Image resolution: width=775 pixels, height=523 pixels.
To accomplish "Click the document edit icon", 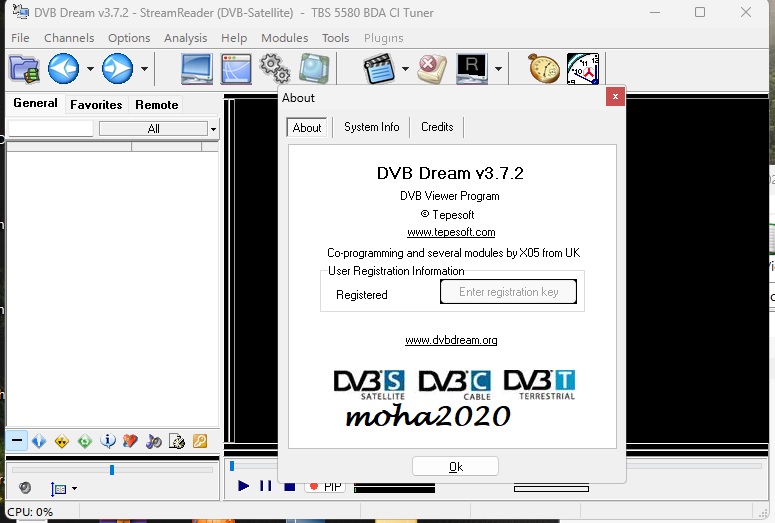I will 176,441.
